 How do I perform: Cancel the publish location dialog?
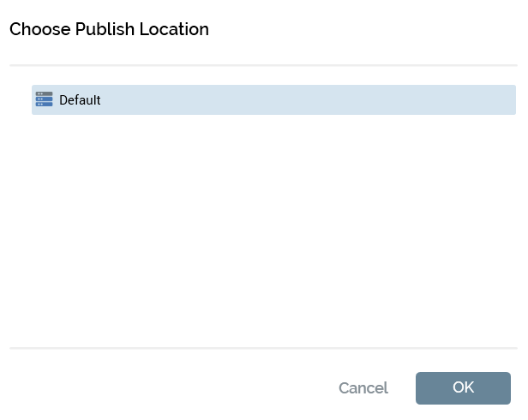pos(363,388)
